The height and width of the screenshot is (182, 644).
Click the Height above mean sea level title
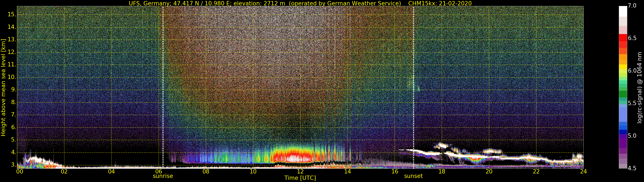coord(3,87)
